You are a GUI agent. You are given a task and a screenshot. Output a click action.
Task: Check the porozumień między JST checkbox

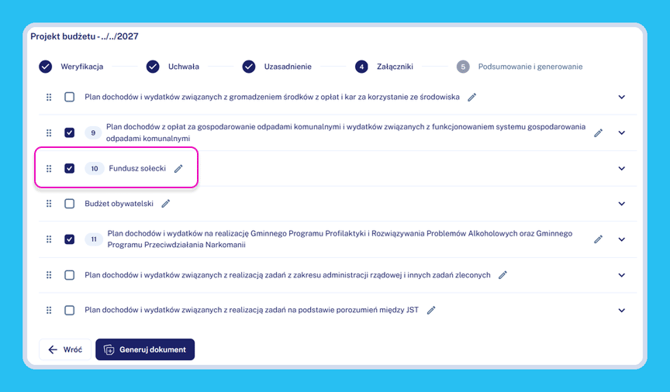(x=69, y=310)
